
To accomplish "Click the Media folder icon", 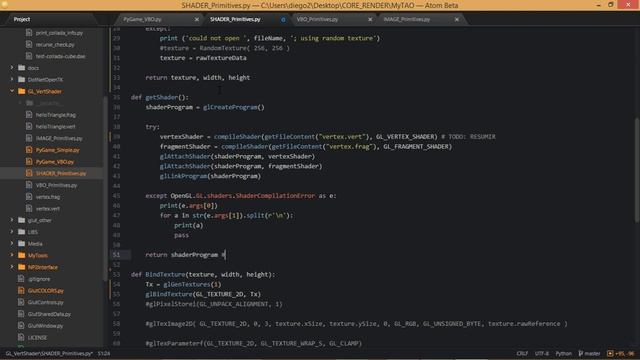I will [22, 244].
